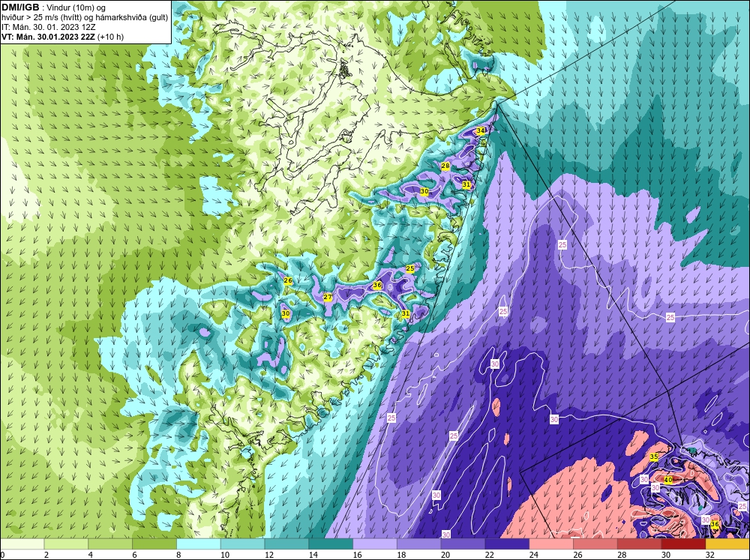This screenshot has width=750, height=560.
Task: Click the yellow 40 gust label
Action: [x=669, y=480]
